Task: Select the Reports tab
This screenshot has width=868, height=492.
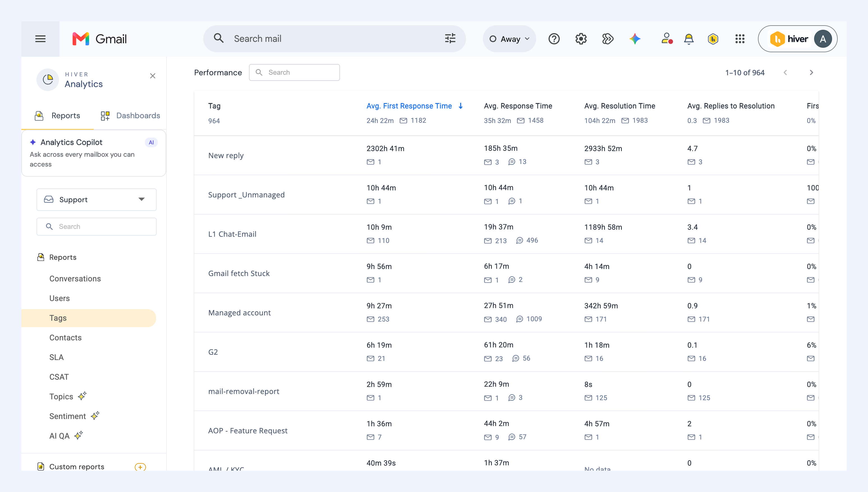Action: coord(58,116)
